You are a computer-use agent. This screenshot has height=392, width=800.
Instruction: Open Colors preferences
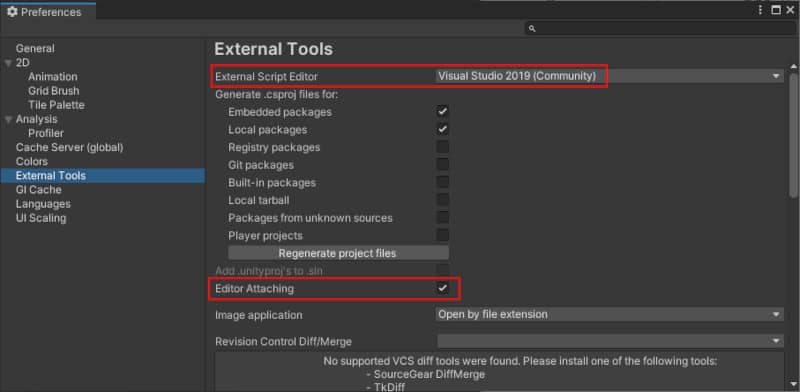(32, 161)
